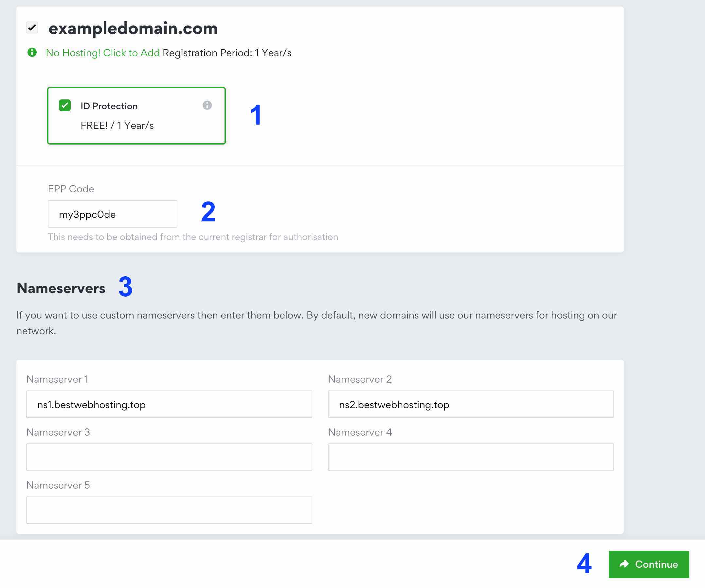Viewport: 705px width, 588px height.
Task: Click the custom nameservers description paragraph
Action: click(316, 323)
